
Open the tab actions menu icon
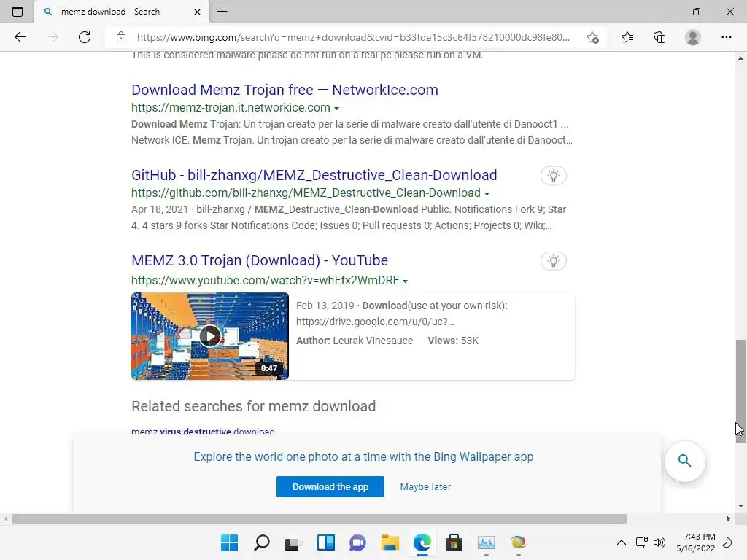18,12
